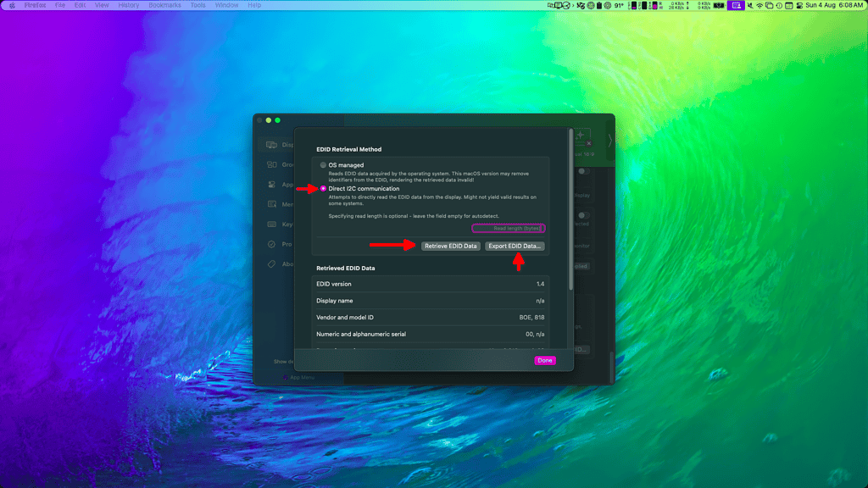The width and height of the screenshot is (868, 488).
Task: Open the Bookmarks menu
Action: pos(164,4)
